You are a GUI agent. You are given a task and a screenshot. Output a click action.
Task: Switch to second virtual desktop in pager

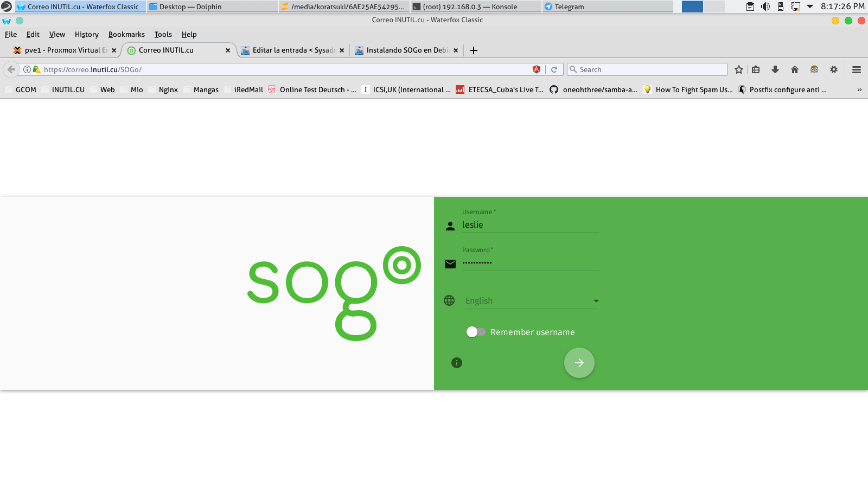coord(714,7)
